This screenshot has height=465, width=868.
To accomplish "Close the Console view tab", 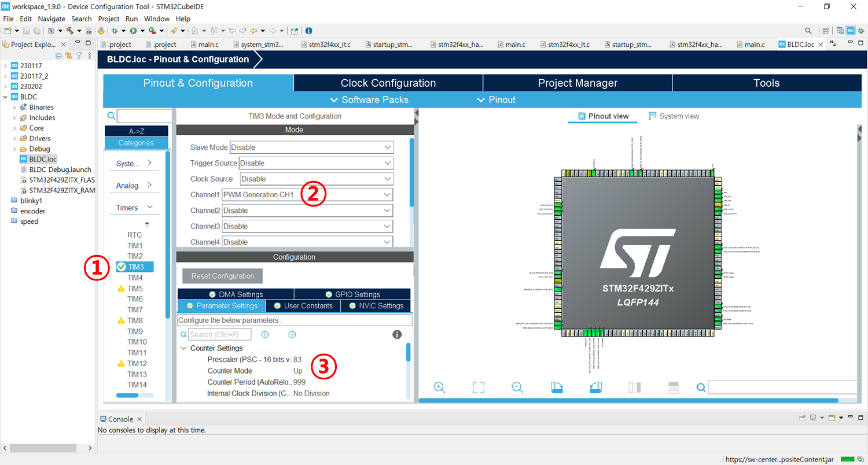I will [139, 419].
